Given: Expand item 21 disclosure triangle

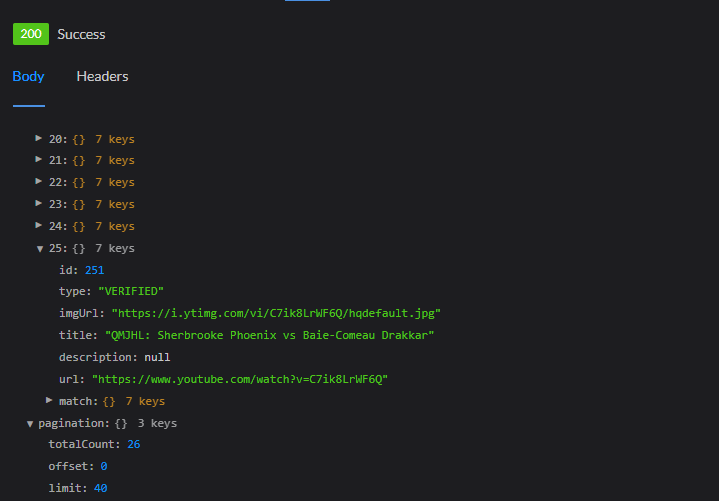Looking at the screenshot, I should tap(39, 160).
